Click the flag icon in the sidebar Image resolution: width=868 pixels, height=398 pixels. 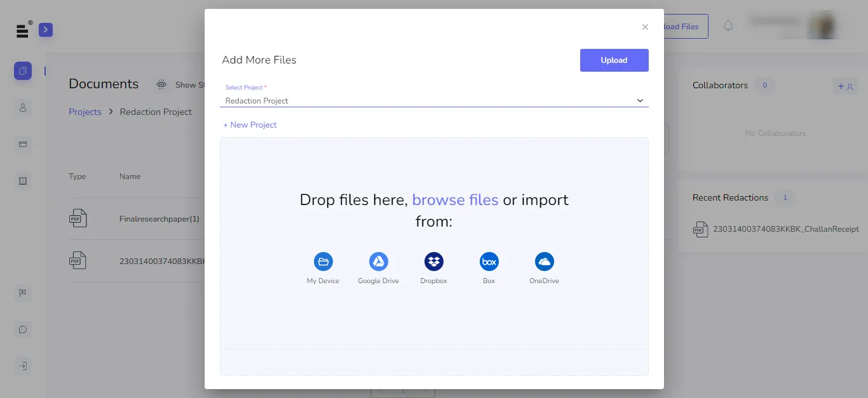[23, 293]
